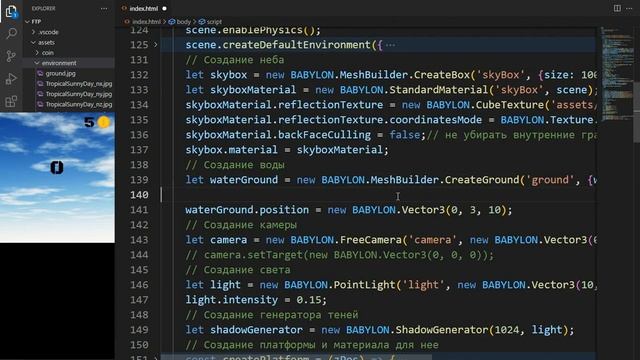Expand folded ellipsis after createDefaultEnvironment
The width and height of the screenshot is (640, 360).
(x=390, y=45)
